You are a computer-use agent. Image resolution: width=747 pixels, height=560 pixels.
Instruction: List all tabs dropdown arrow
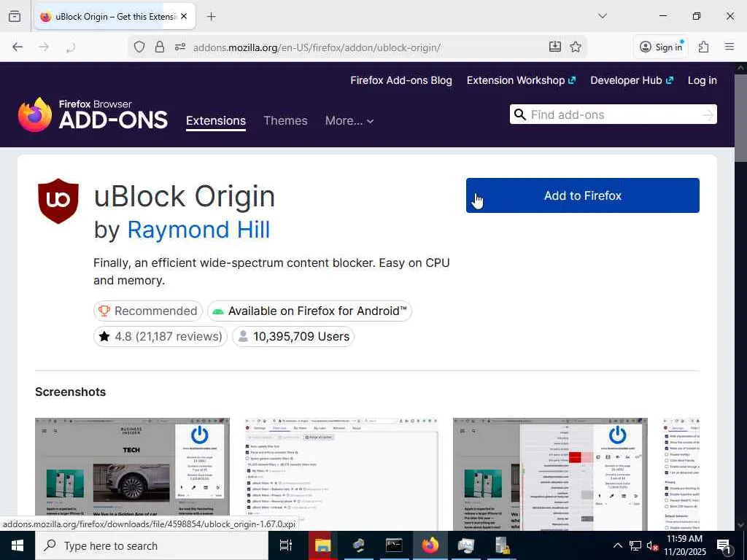602,16
